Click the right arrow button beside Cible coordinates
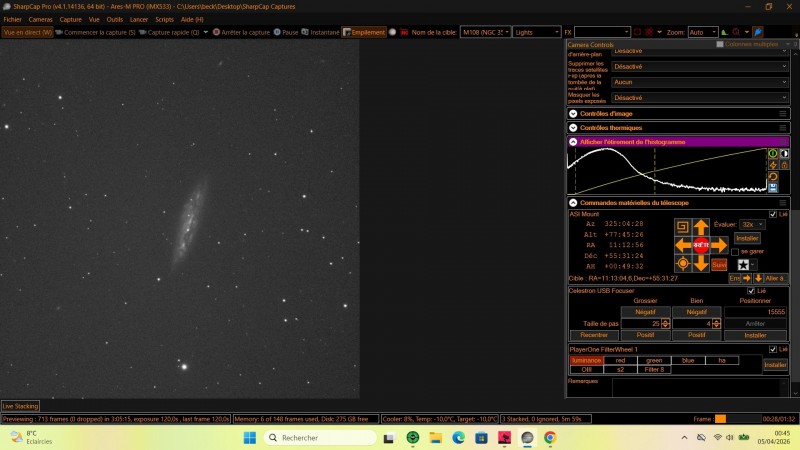Image resolution: width=800 pixels, height=450 pixels. click(x=746, y=278)
